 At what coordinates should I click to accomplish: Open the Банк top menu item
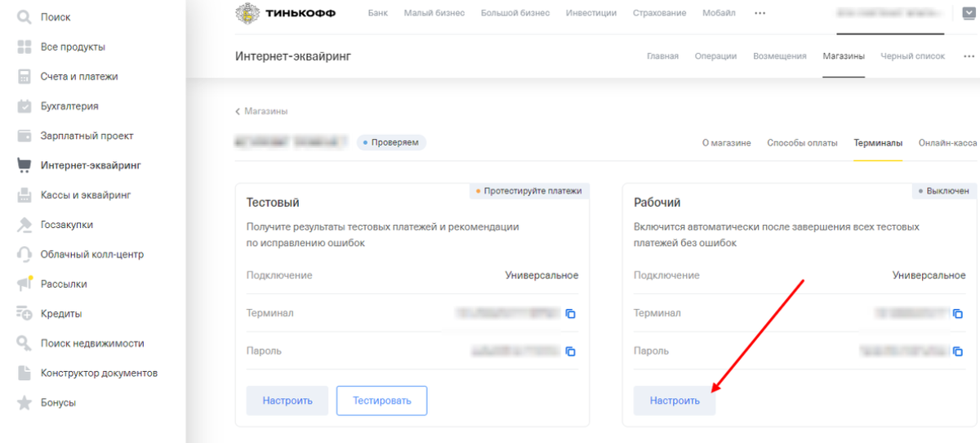[378, 13]
